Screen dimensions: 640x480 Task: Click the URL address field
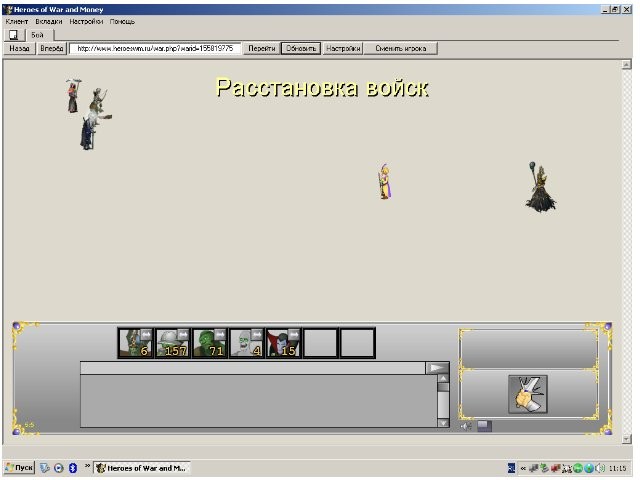pos(155,49)
